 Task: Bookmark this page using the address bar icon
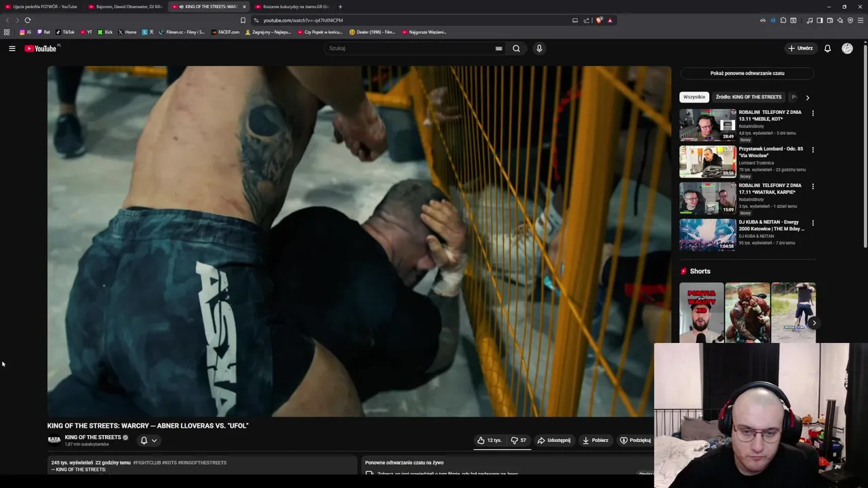point(243,20)
